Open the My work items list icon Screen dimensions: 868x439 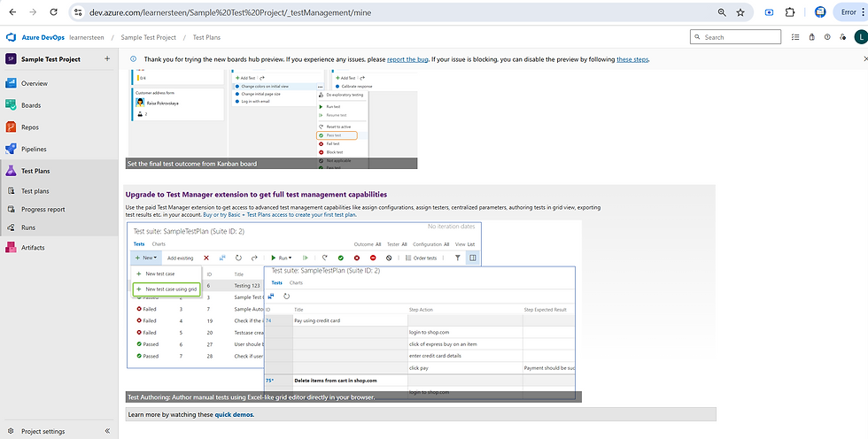click(795, 37)
